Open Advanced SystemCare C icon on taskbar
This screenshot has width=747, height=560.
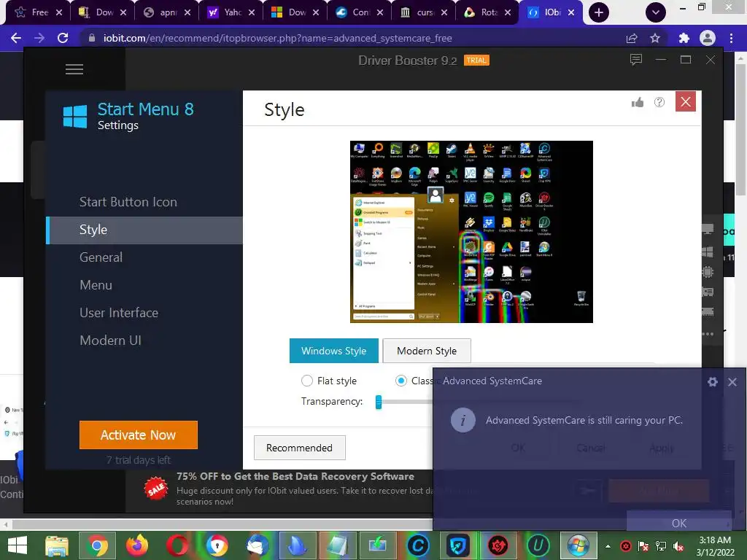(x=418, y=545)
